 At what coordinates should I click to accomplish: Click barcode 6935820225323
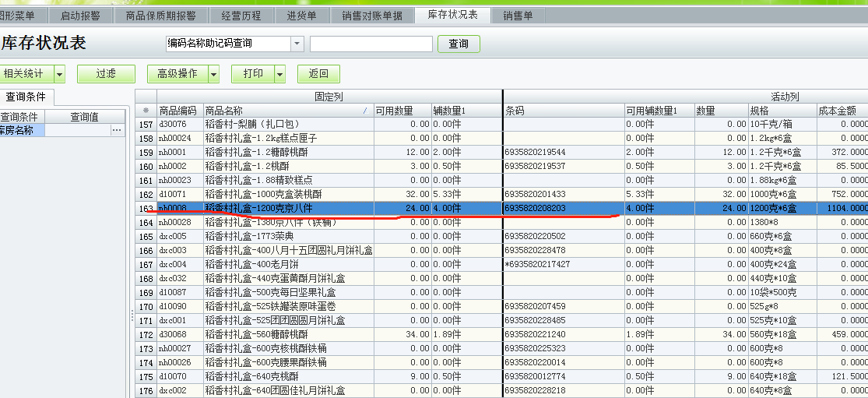click(x=536, y=348)
